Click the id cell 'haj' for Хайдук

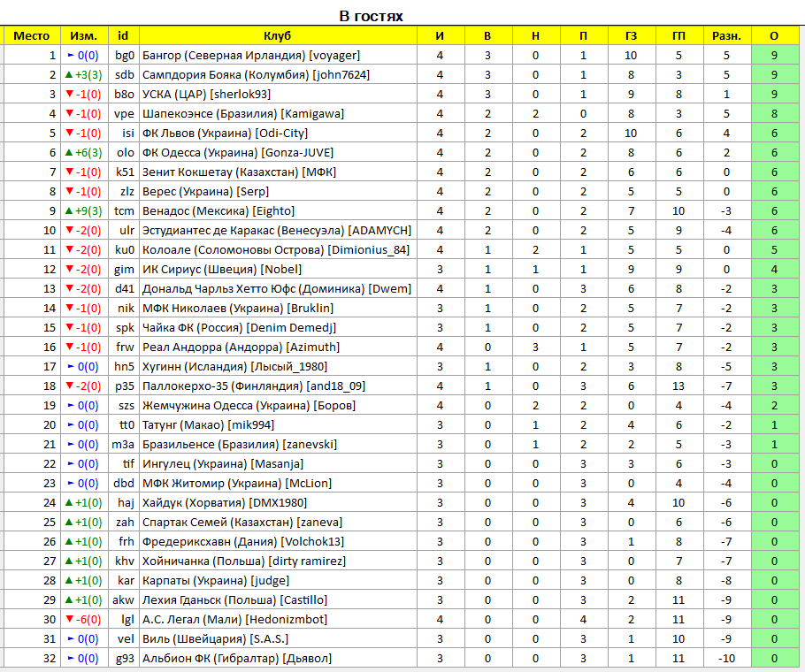[126, 503]
